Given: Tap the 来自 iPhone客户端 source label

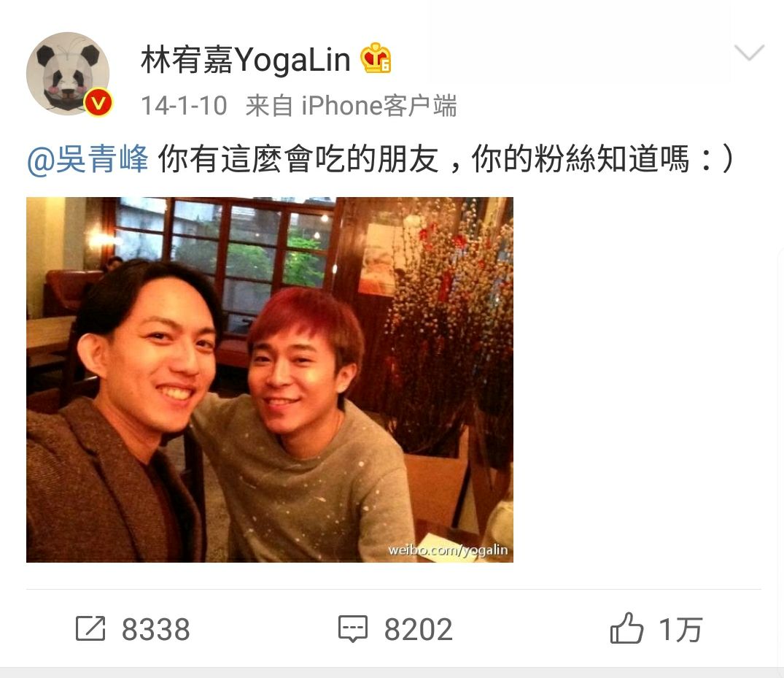Looking at the screenshot, I should point(351,106).
